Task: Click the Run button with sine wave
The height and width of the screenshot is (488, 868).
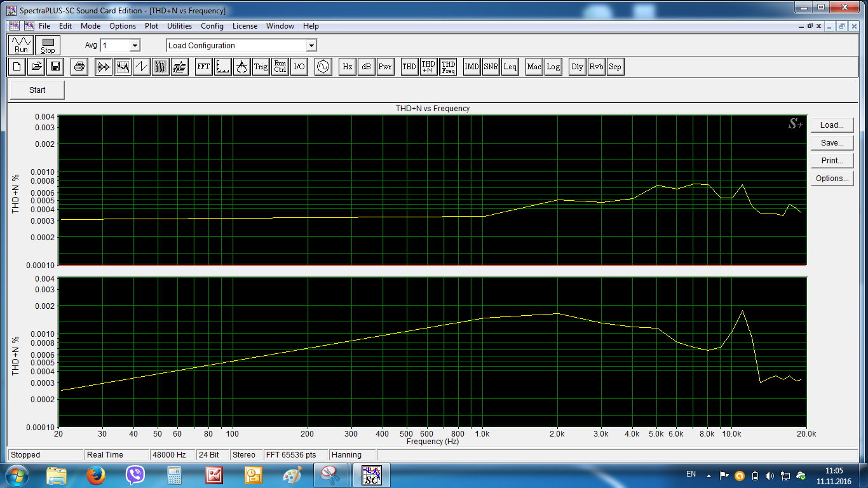Action: 22,45
